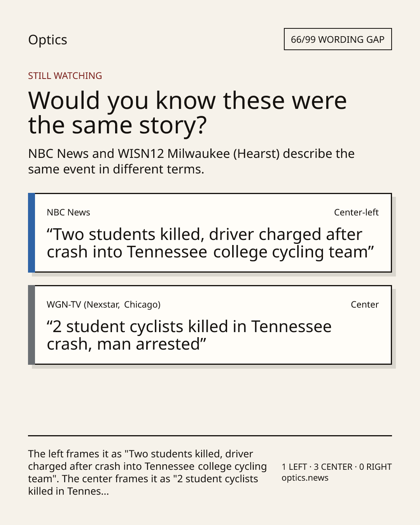Click the NBC News source label

[68, 212]
